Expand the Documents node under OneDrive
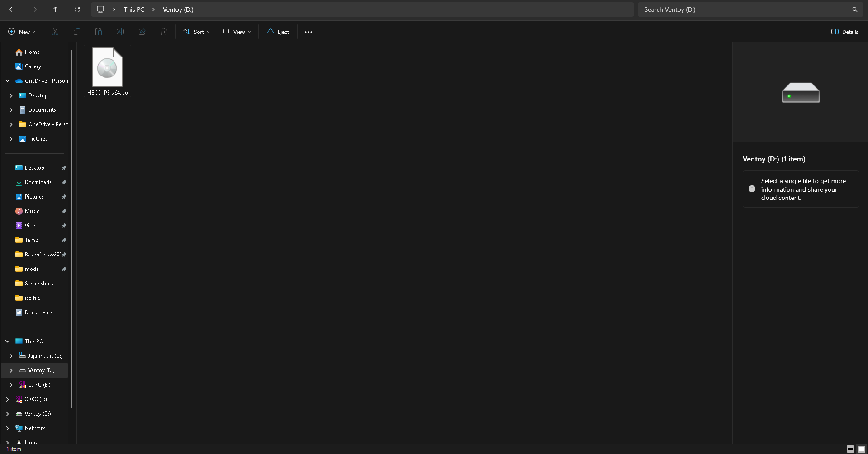The height and width of the screenshot is (454, 868). tap(11, 110)
